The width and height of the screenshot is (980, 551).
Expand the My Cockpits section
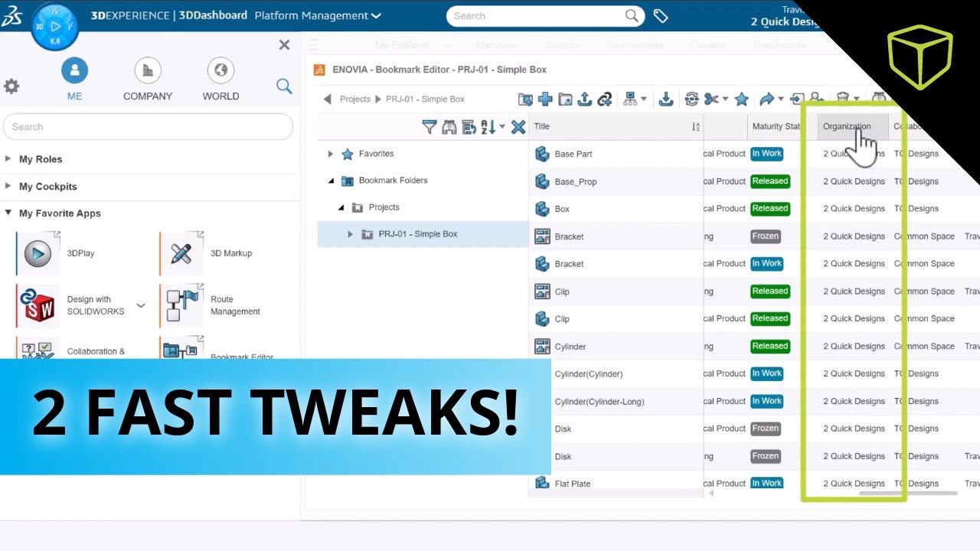pyautogui.click(x=8, y=186)
